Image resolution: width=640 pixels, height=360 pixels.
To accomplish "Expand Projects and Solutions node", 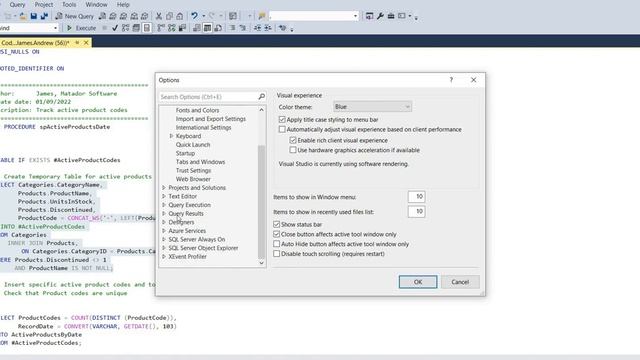I will pyautogui.click(x=164, y=188).
